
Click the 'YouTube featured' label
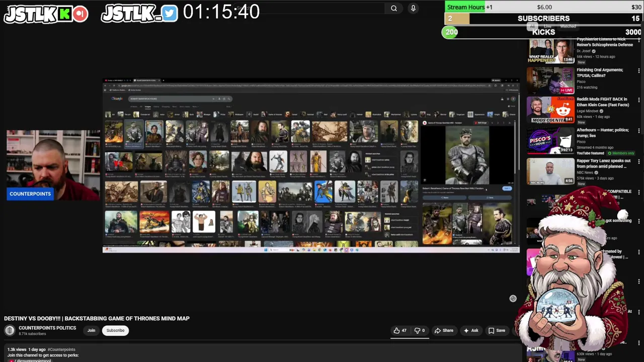pyautogui.click(x=590, y=153)
